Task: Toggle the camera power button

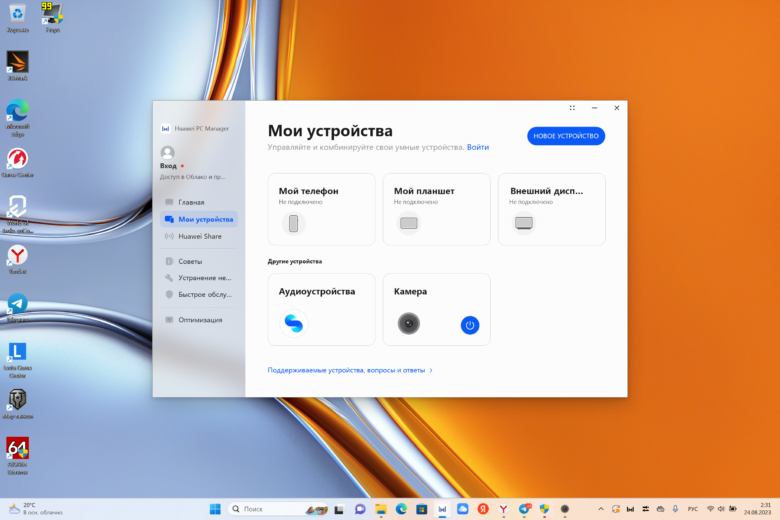Action: coord(470,325)
